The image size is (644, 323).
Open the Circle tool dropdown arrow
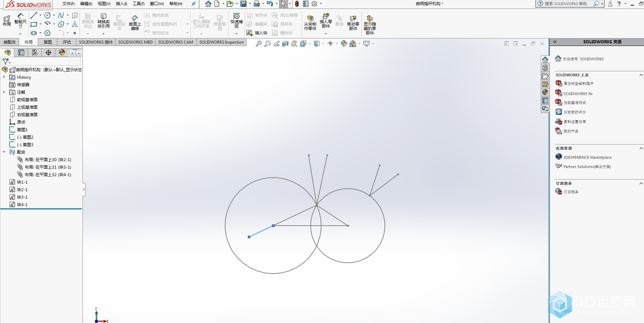click(x=54, y=15)
